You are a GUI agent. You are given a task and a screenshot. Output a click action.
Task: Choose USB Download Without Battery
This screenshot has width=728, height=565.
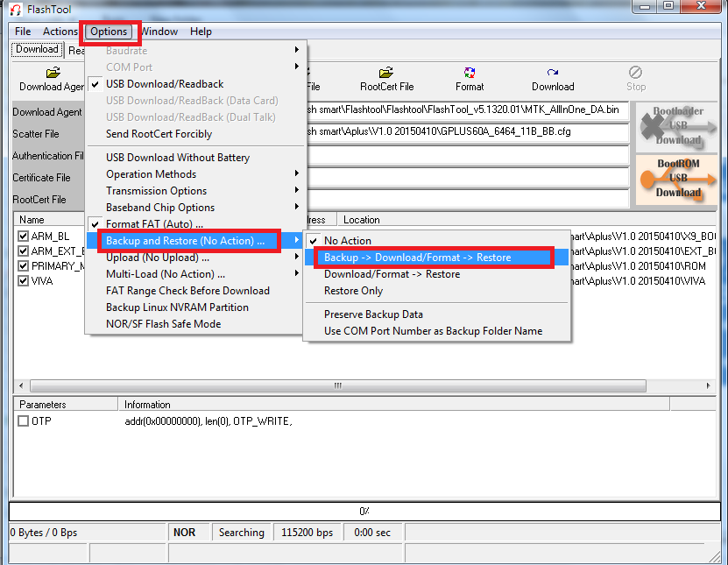click(195, 158)
